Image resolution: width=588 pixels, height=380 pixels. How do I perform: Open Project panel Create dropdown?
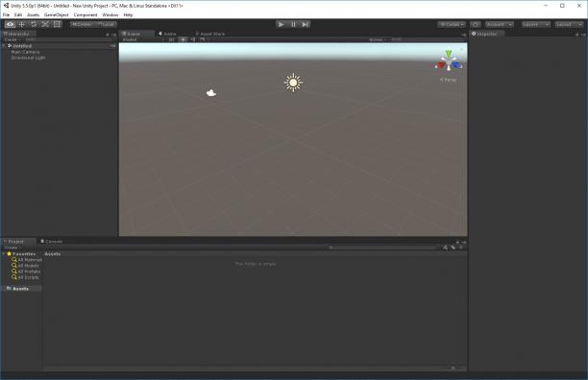(x=12, y=248)
